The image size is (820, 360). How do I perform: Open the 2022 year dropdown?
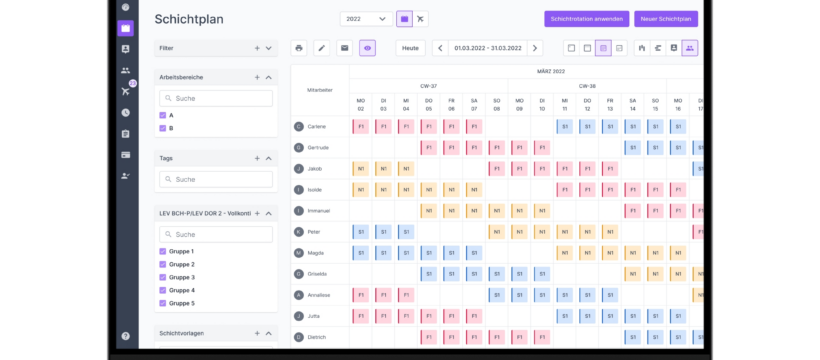pos(366,19)
